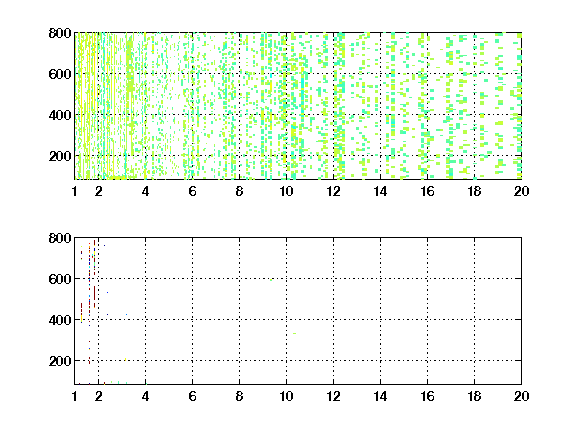
Task: Click the 400 y-axis label on lower plot
Action: (60, 320)
